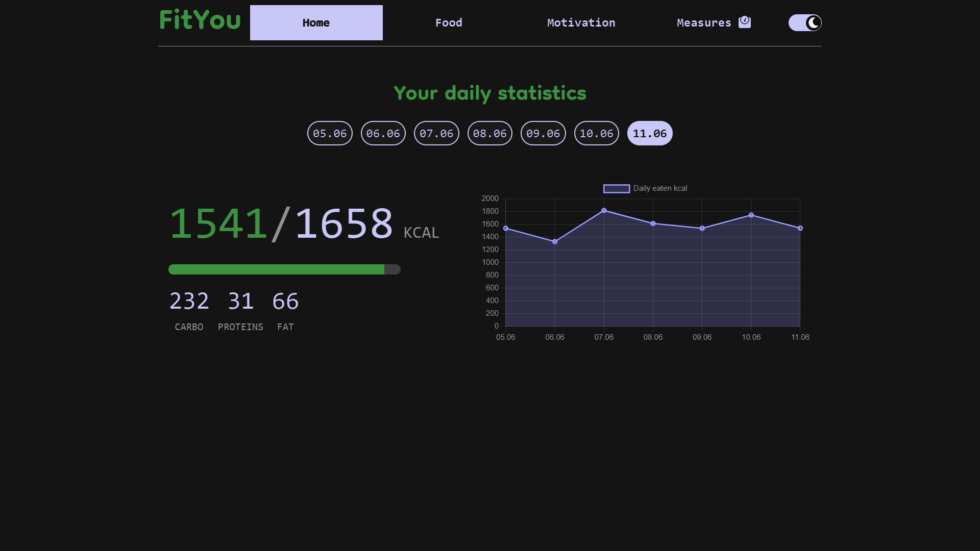Go to the Motivation tab
Screen dimensions: 980x551
pos(581,22)
